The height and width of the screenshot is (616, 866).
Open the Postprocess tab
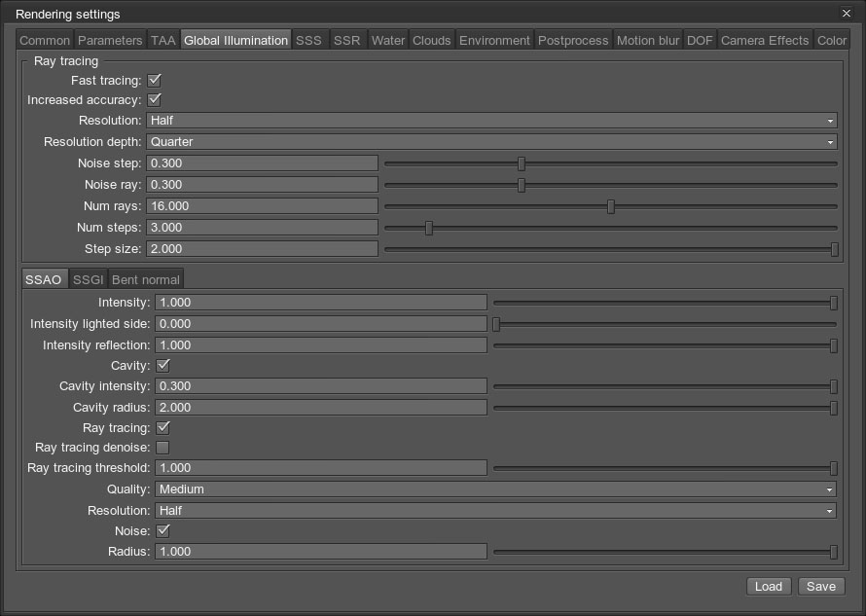pos(573,40)
